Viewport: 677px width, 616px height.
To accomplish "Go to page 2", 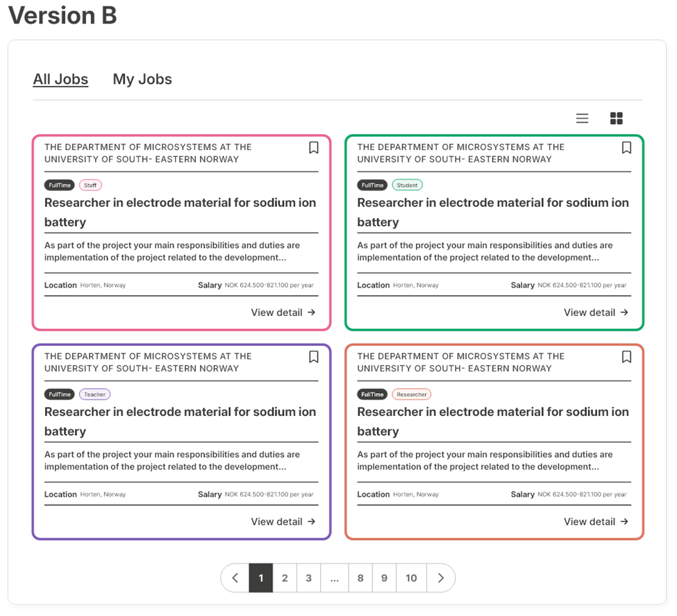I will (285, 578).
